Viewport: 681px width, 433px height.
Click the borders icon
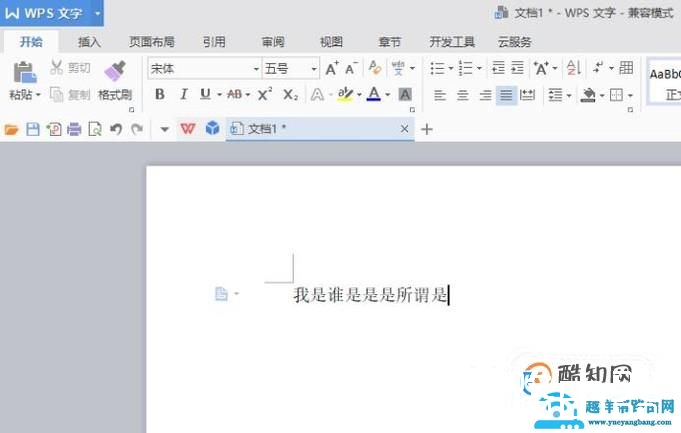pos(616,95)
